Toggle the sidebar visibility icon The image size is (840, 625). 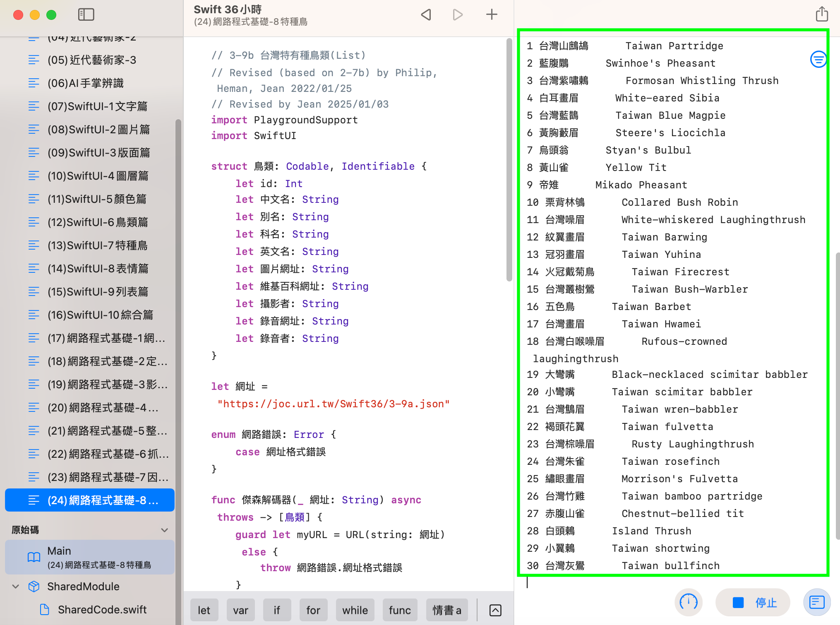(86, 15)
